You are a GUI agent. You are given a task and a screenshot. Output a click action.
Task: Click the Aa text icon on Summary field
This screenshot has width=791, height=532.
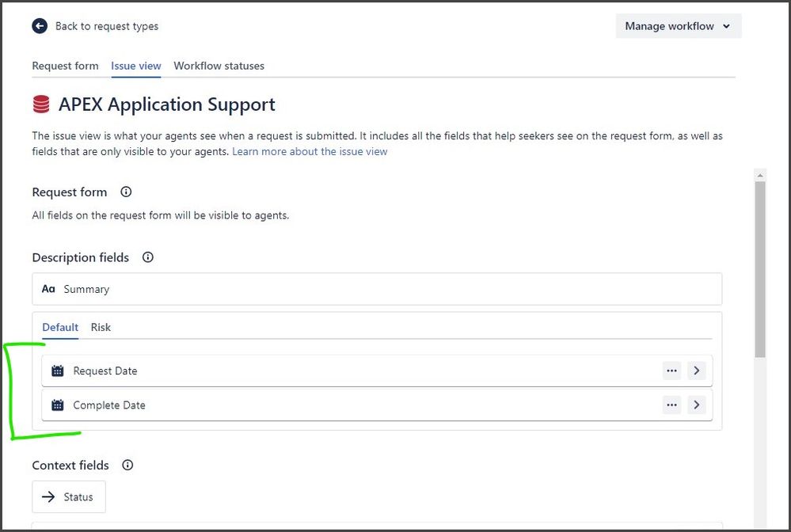point(49,289)
